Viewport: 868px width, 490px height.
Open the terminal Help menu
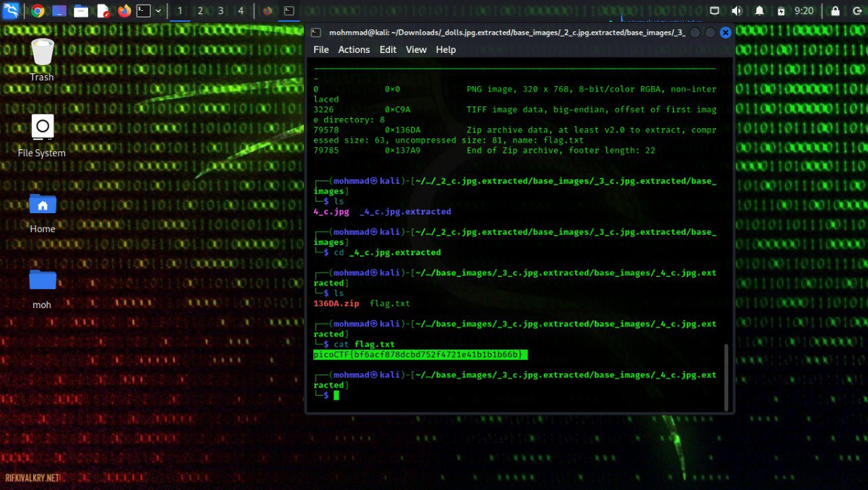(446, 50)
